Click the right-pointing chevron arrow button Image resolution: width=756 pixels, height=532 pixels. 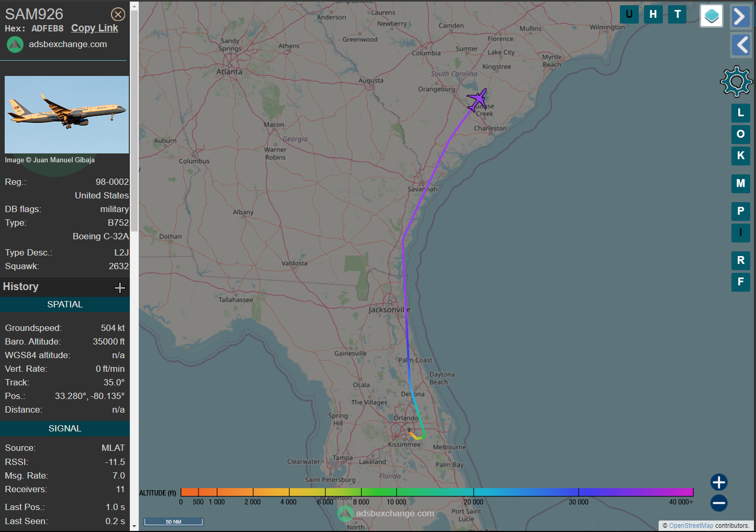tap(740, 16)
